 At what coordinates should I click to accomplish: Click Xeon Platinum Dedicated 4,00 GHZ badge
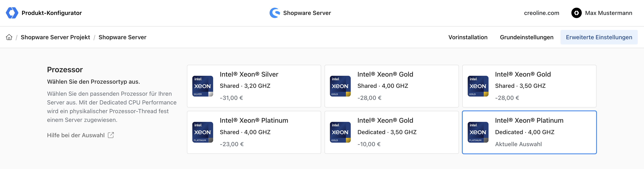(478, 132)
